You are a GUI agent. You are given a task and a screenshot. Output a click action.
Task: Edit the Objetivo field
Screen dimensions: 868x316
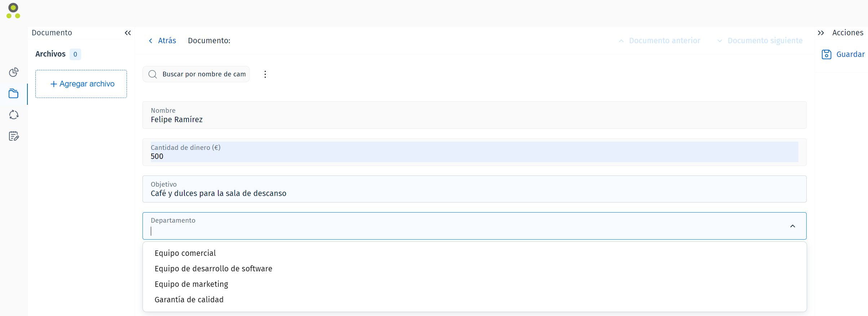coord(474,189)
